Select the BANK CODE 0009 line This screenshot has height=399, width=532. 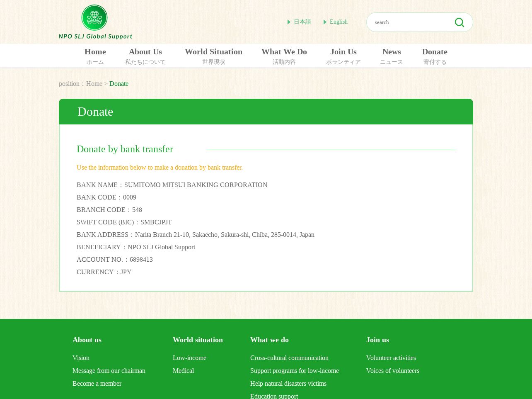106,197
